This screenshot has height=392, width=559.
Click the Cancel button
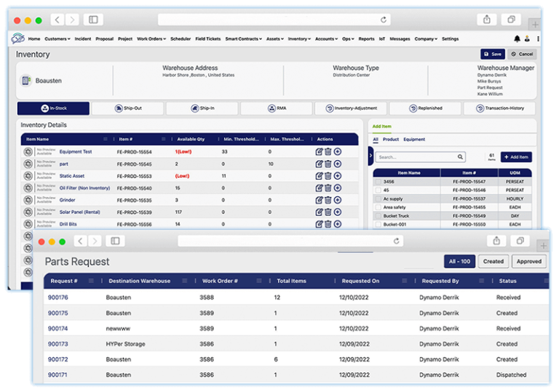tap(523, 54)
